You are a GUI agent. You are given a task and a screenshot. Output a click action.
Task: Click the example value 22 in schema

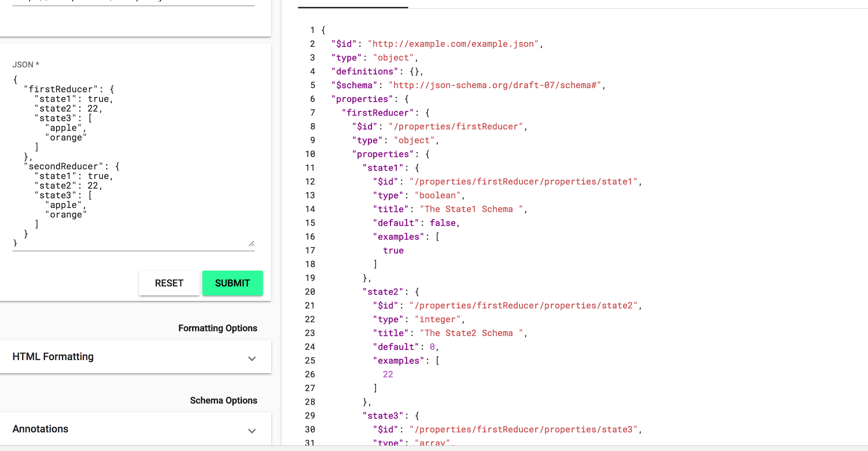(x=388, y=375)
